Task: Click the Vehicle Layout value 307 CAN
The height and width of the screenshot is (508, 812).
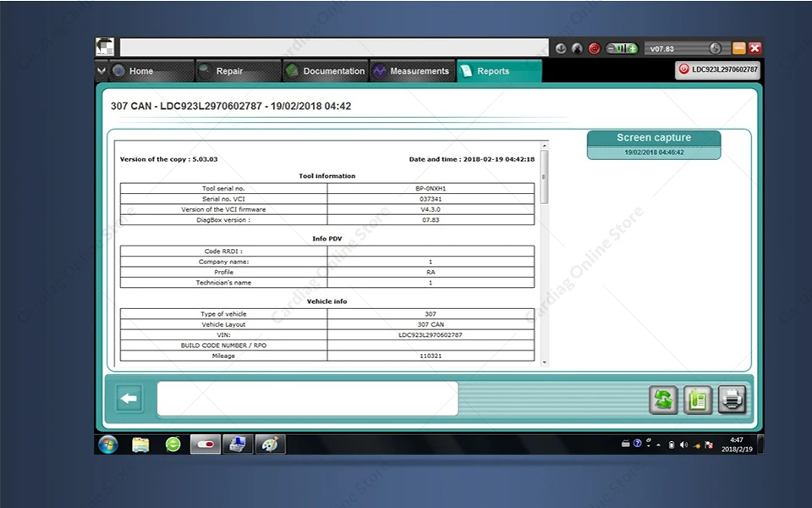Action: pyautogui.click(x=431, y=324)
